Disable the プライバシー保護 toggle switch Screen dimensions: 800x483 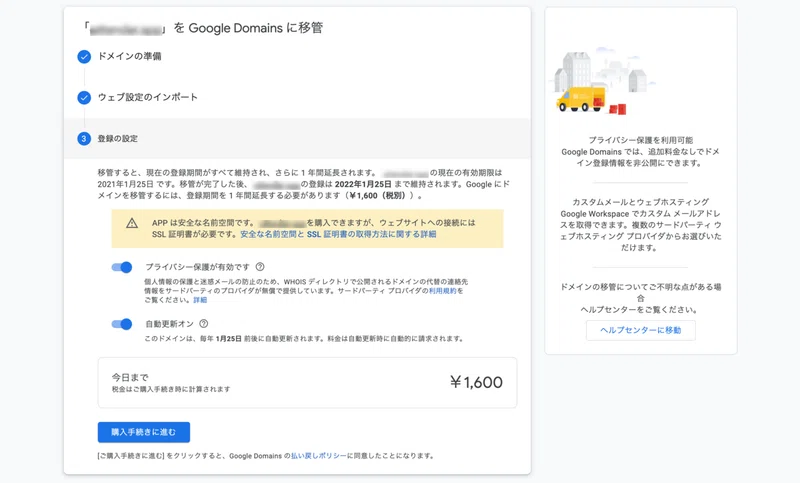pos(122,267)
